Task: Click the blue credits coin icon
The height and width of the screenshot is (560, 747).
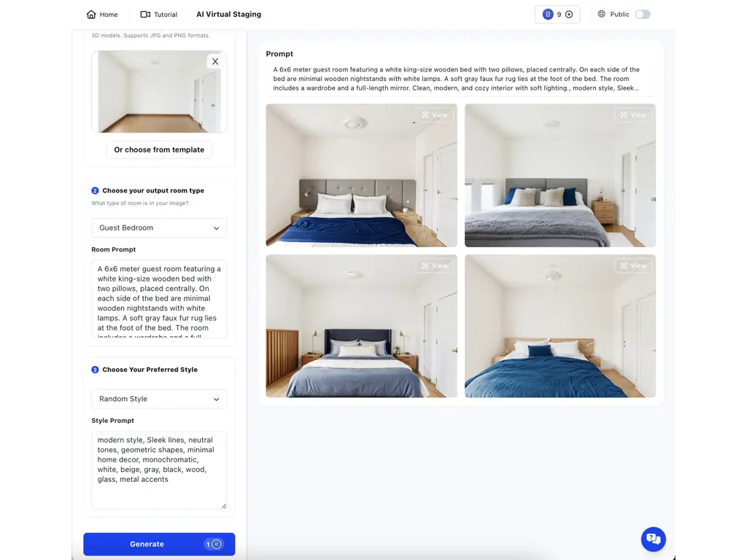Action: (548, 15)
